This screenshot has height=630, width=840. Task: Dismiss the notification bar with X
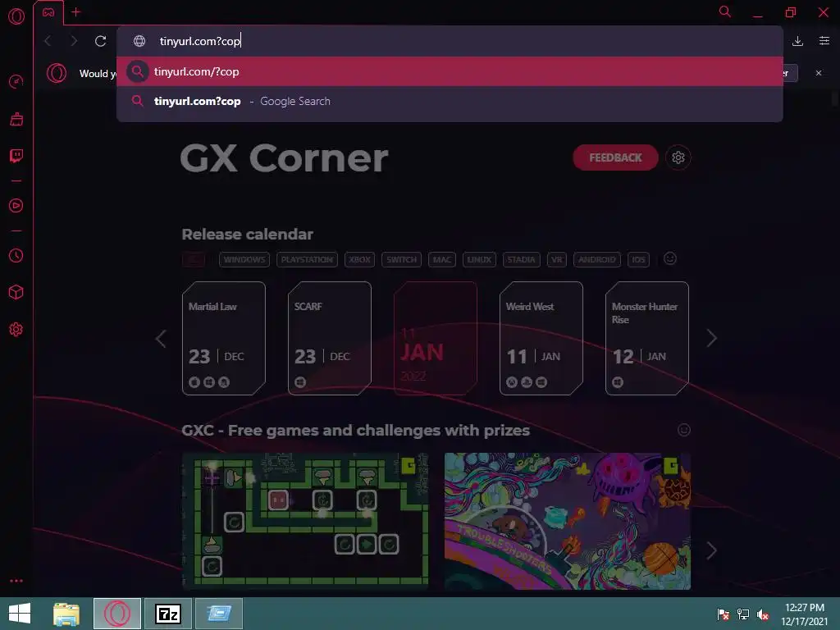pos(819,73)
